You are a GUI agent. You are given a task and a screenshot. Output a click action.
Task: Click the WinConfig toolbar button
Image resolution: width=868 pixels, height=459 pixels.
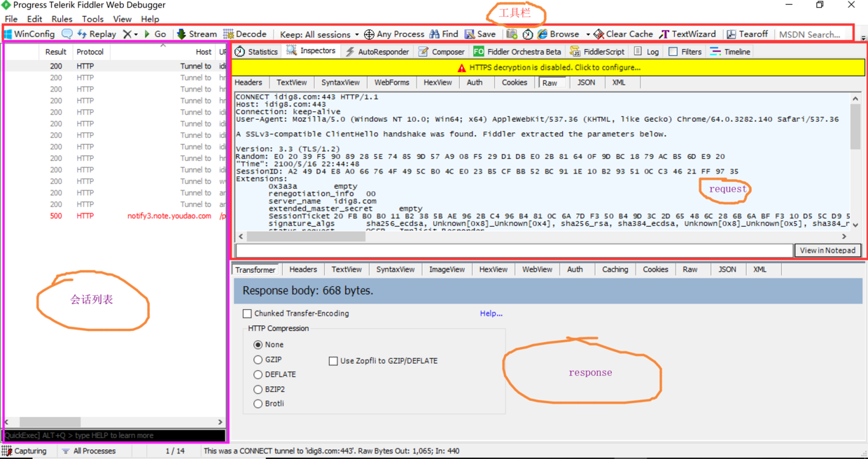pyautogui.click(x=30, y=34)
